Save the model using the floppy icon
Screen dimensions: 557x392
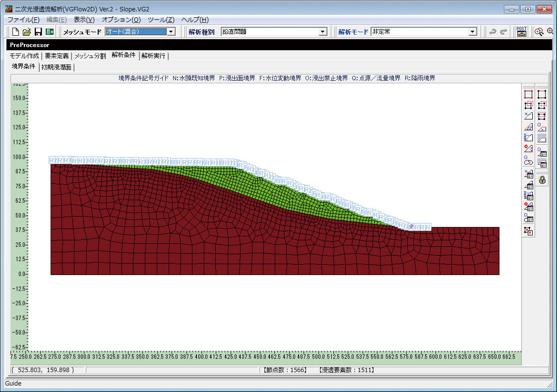(x=38, y=32)
